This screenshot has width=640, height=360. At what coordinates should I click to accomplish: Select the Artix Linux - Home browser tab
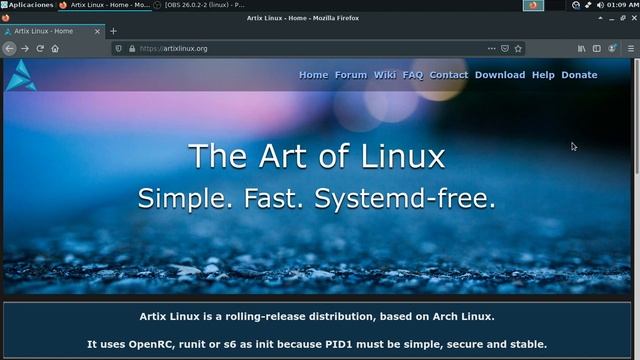click(x=52, y=31)
